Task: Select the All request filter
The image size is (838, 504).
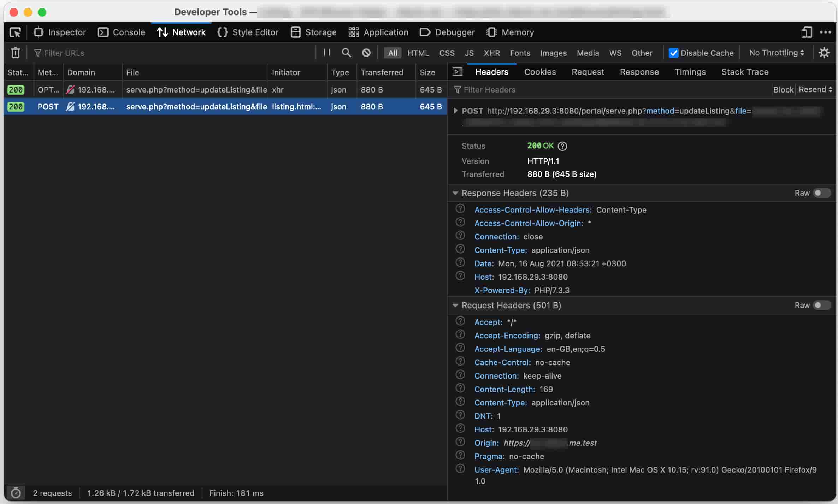Action: click(x=393, y=53)
